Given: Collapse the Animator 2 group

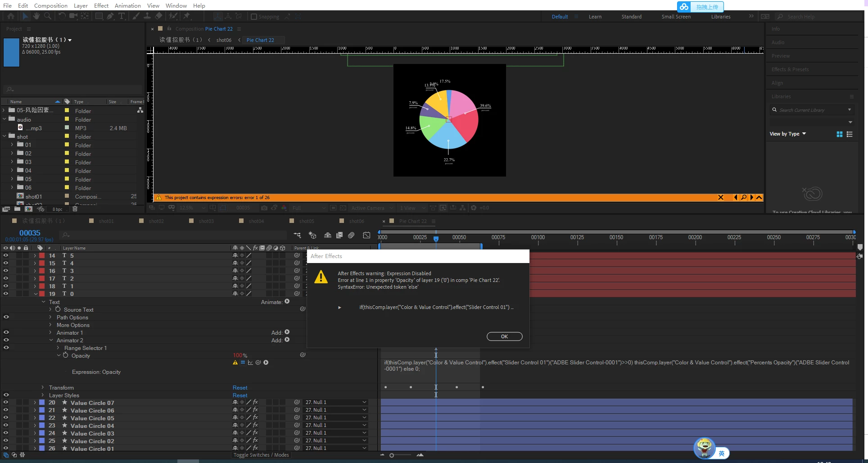Looking at the screenshot, I should [51, 340].
